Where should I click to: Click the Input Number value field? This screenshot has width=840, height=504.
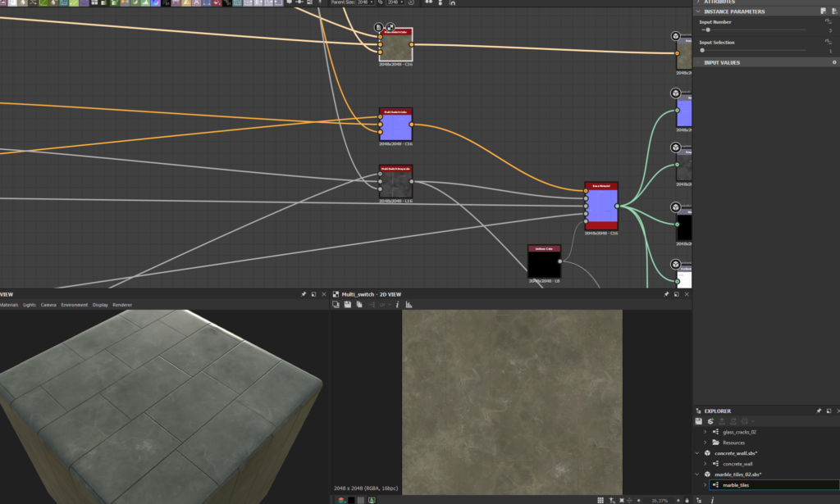(x=830, y=30)
